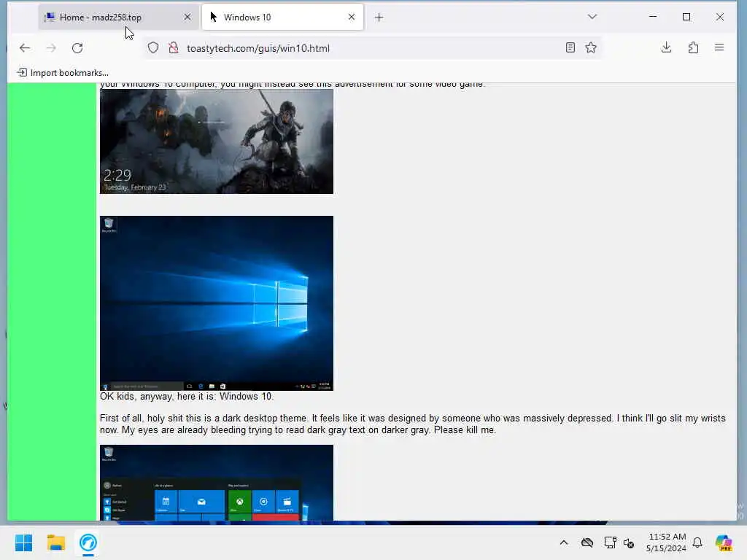Open the extensions puzzle icon
The width and height of the screenshot is (747, 560).
click(693, 47)
